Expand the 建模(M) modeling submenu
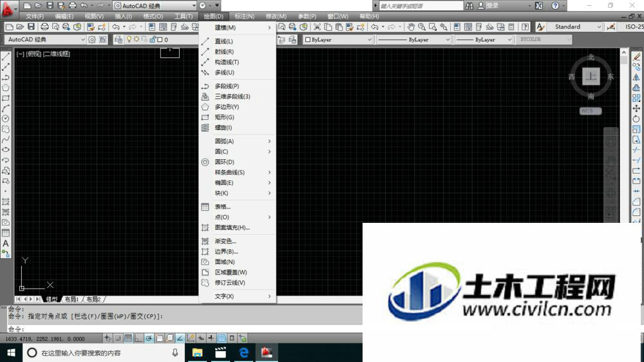 237,28
